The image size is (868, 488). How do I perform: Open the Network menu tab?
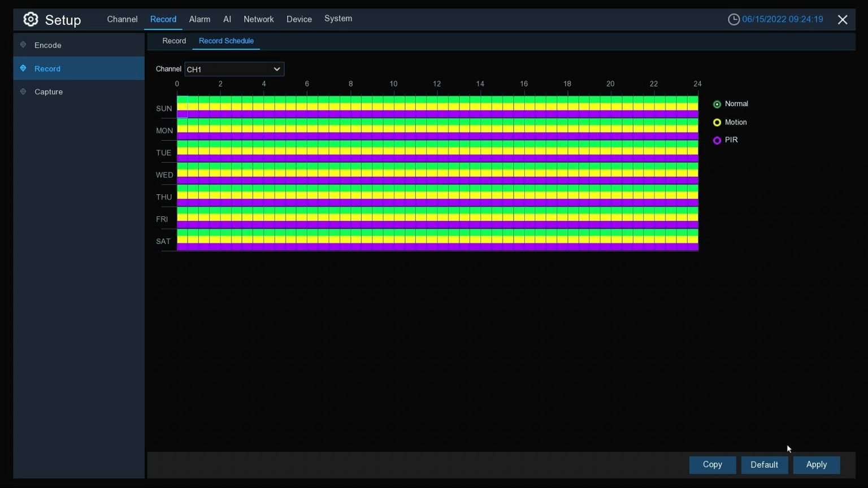pyautogui.click(x=258, y=19)
